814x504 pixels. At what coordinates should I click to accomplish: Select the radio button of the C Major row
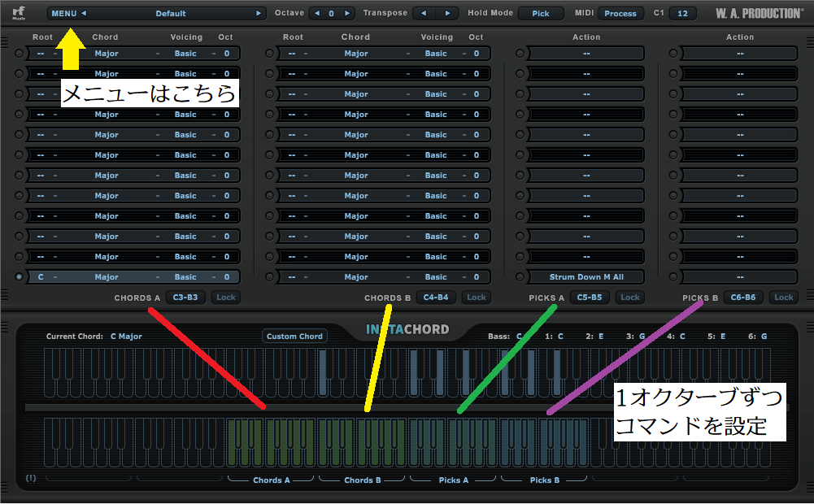(20, 277)
